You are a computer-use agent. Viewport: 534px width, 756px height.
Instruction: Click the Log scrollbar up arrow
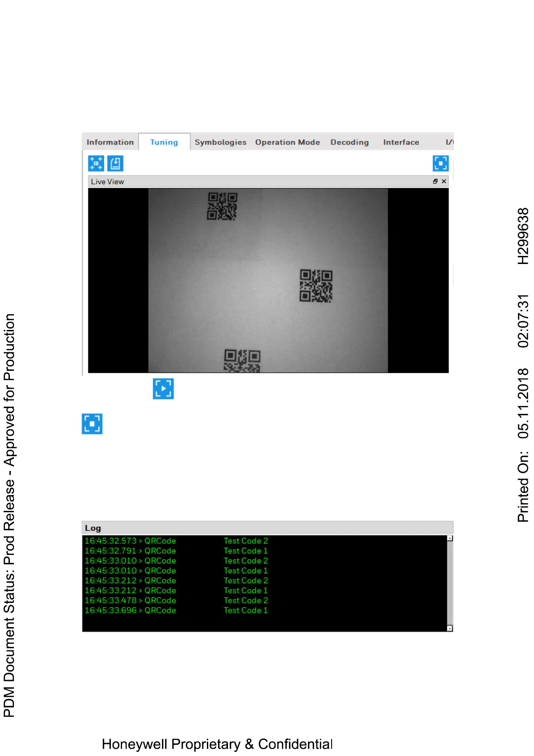[450, 538]
